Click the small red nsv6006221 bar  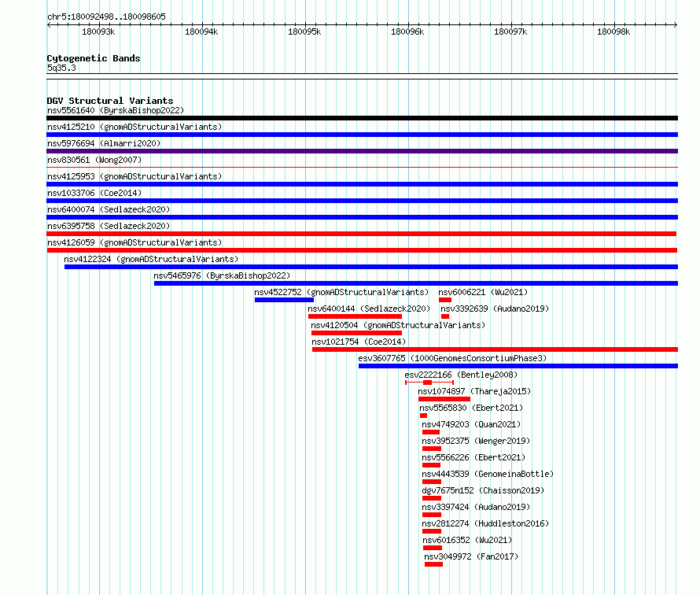click(445, 300)
